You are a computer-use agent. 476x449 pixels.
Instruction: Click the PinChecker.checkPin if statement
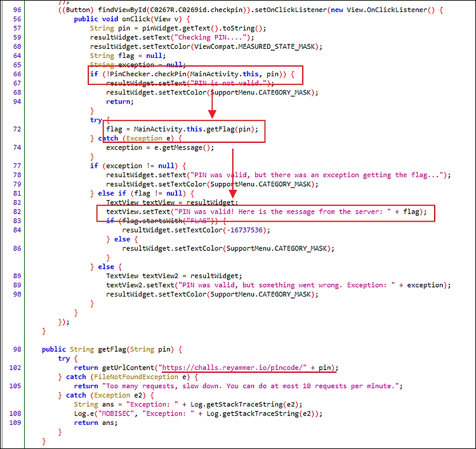[x=192, y=74]
